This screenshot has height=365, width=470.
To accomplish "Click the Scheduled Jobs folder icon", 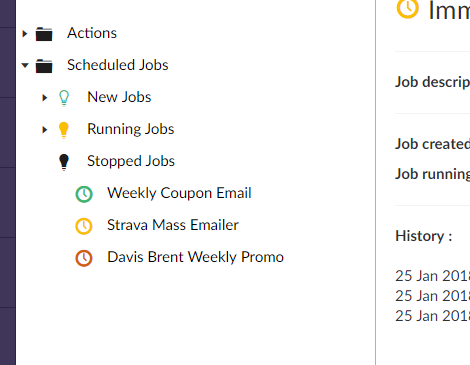I will pos(44,65).
